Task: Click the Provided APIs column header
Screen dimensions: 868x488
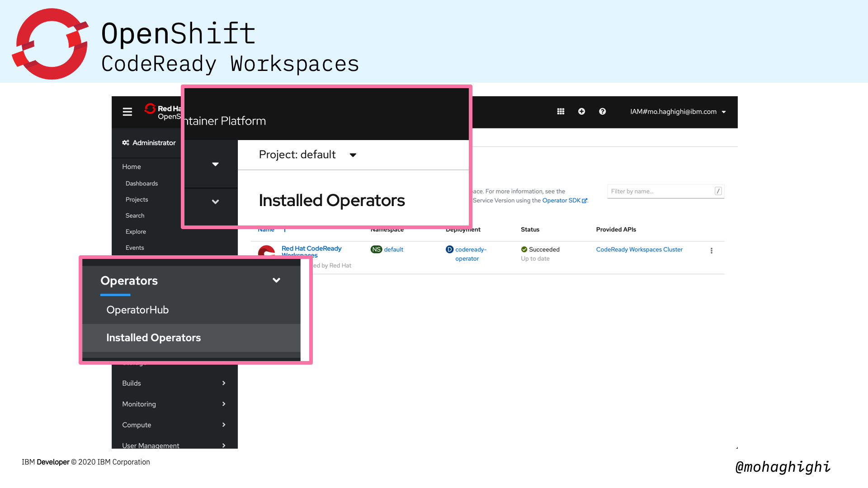Action: point(616,230)
